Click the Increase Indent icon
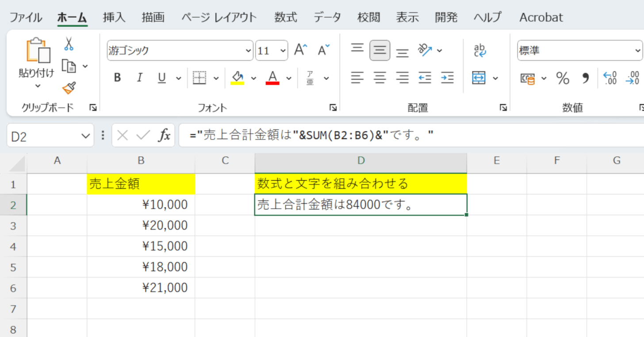 click(x=447, y=78)
